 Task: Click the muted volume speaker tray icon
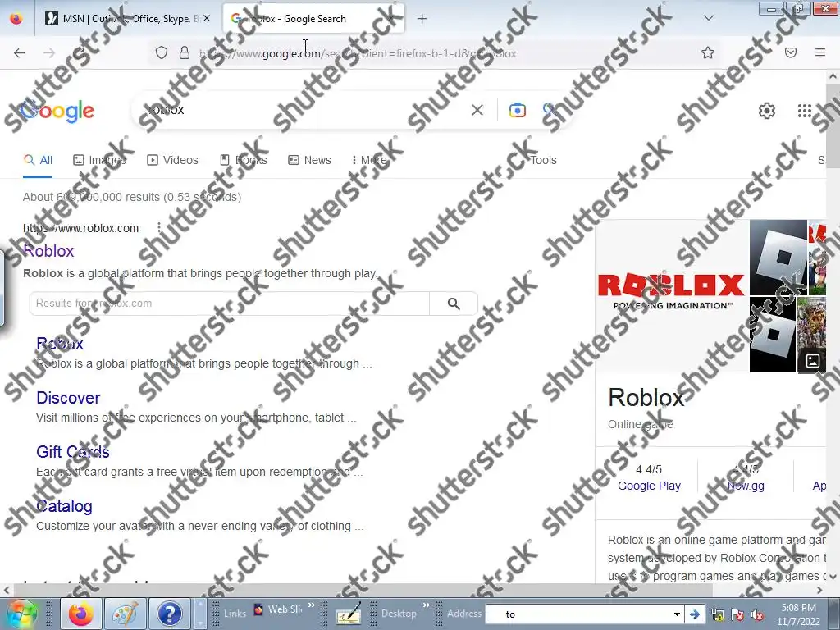[757, 615]
